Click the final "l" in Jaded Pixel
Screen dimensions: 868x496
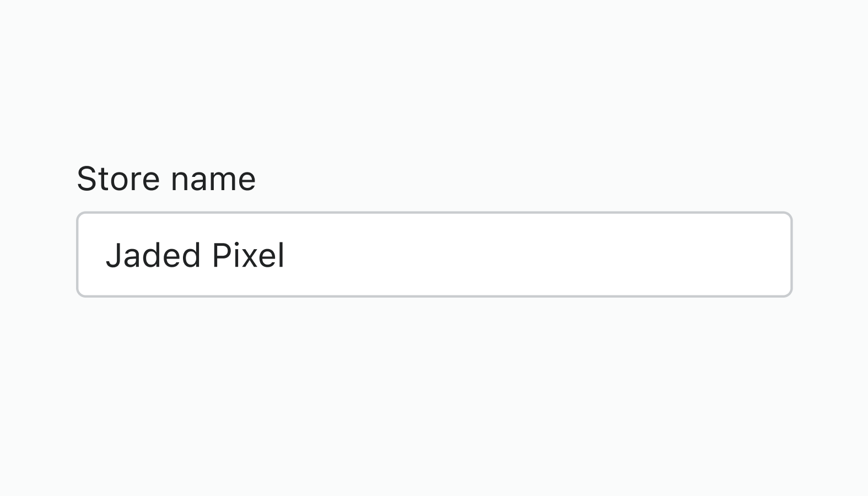coord(281,256)
